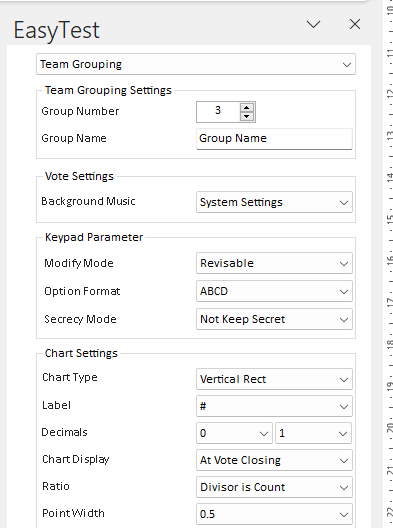Screen dimensions: 393x528
Task: Click the Group Number value field
Action: (x=218, y=112)
